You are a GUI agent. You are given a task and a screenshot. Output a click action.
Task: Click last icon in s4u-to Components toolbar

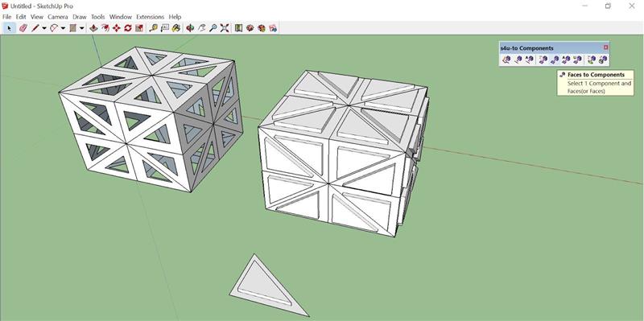[602, 60]
